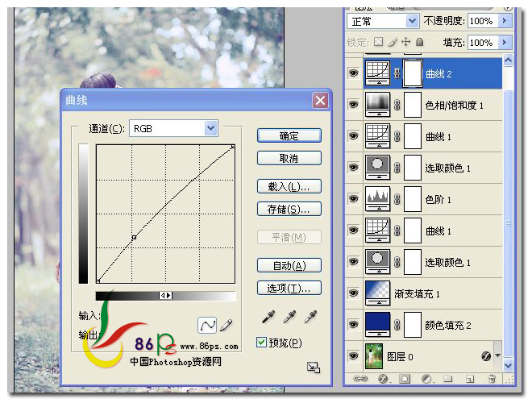Screen dimensions: 532x403
Task: Create new group using folder icon
Action: [448, 378]
